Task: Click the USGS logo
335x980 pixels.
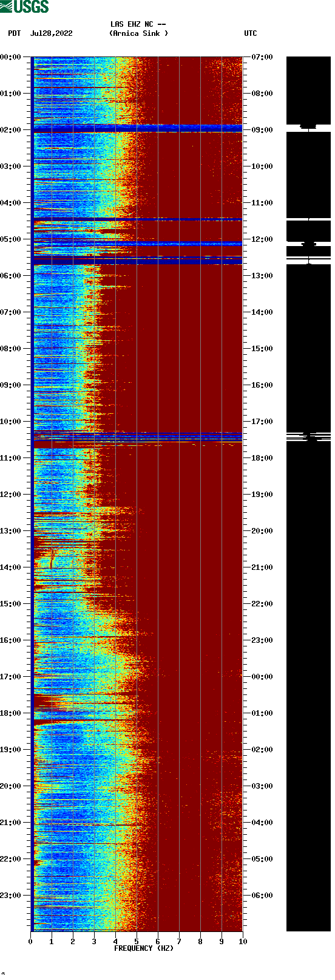Action: tap(24, 7)
